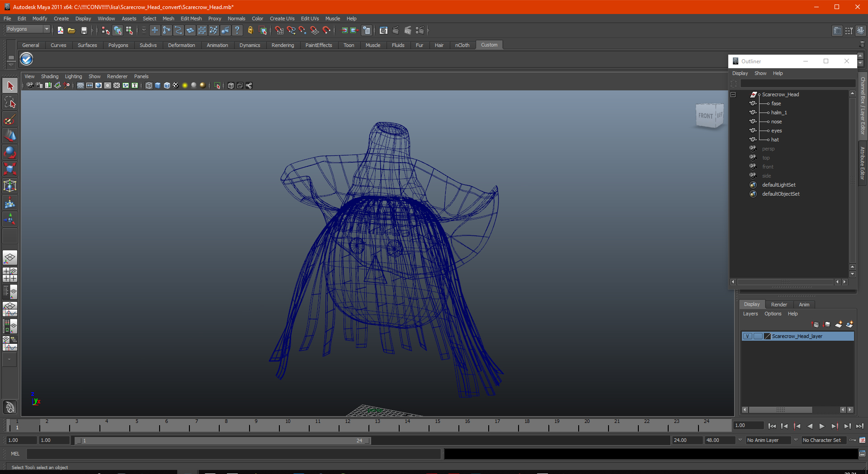Viewport: 868px width, 474px height.
Task: Toggle auto keyframe key icon
Action: 853,440
